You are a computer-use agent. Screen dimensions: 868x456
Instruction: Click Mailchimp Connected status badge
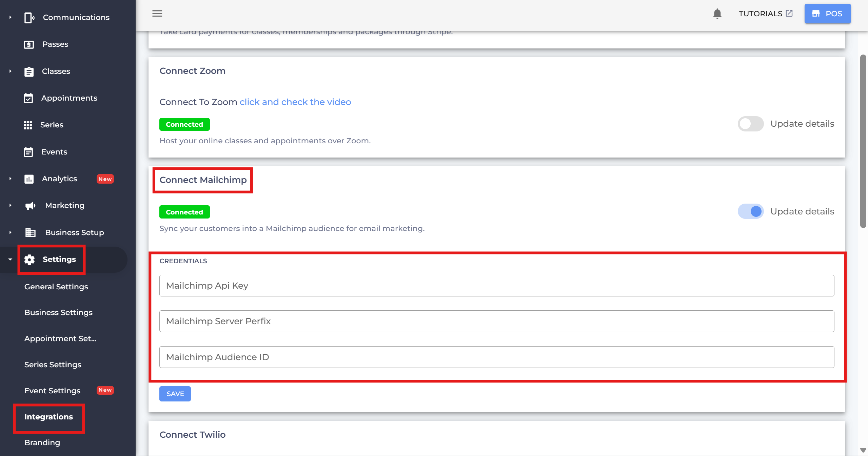coord(184,212)
